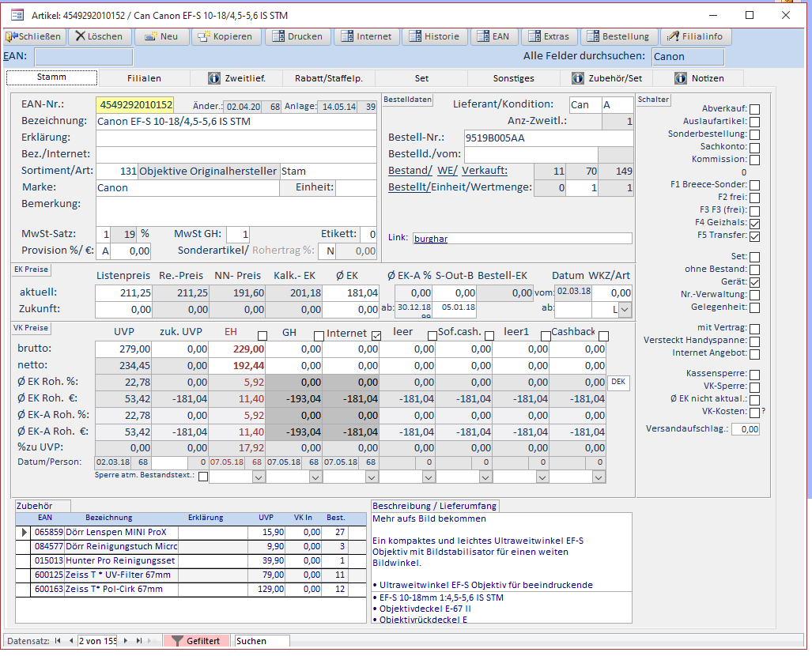Open the WKZ/Art dropdown showing L
Screen dimensions: 812x656
pos(625,310)
